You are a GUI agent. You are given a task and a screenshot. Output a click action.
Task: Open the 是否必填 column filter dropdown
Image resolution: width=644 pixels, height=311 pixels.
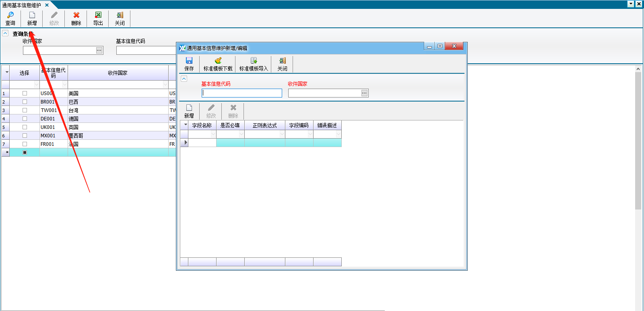pyautogui.click(x=242, y=134)
